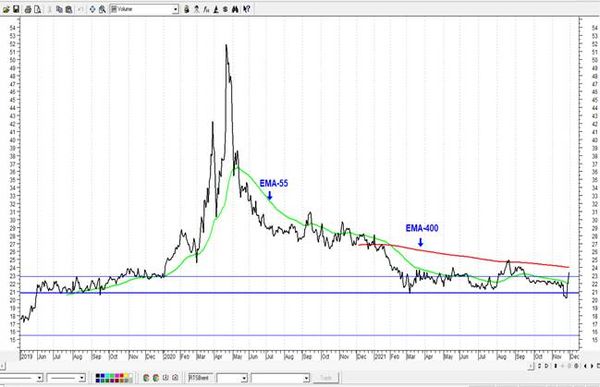Click the second round refresh icon on the bottom bar
Screen dimensions: 600x387
156,378
